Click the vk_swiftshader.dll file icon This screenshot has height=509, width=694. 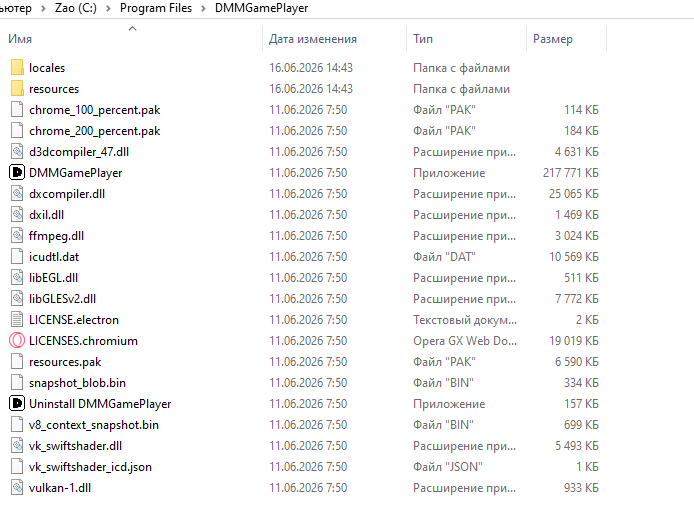(x=17, y=446)
